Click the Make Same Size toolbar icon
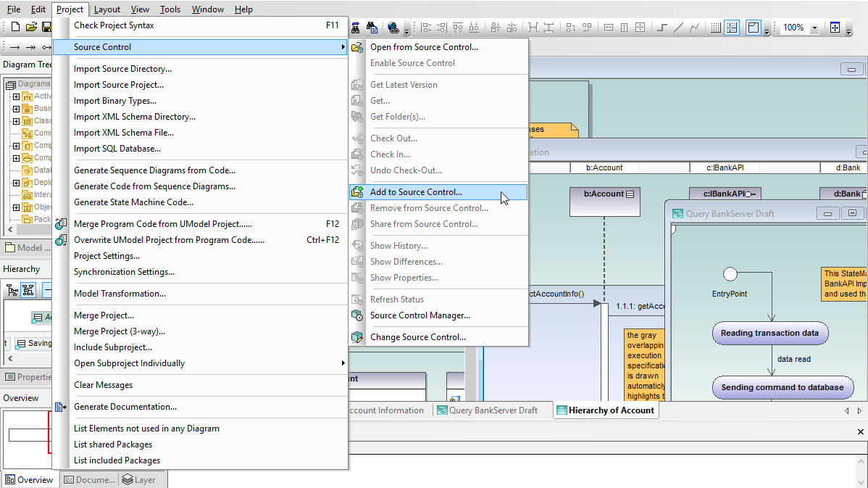The height and width of the screenshot is (488, 868). click(640, 27)
